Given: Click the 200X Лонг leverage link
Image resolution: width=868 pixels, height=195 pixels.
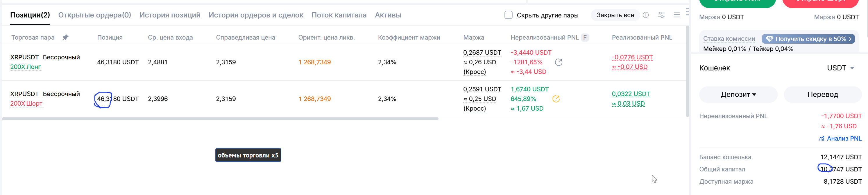Looking at the screenshot, I should 26,67.
